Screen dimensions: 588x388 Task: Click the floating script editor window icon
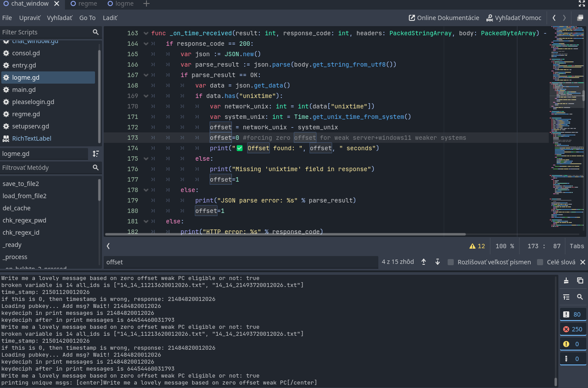point(580,18)
